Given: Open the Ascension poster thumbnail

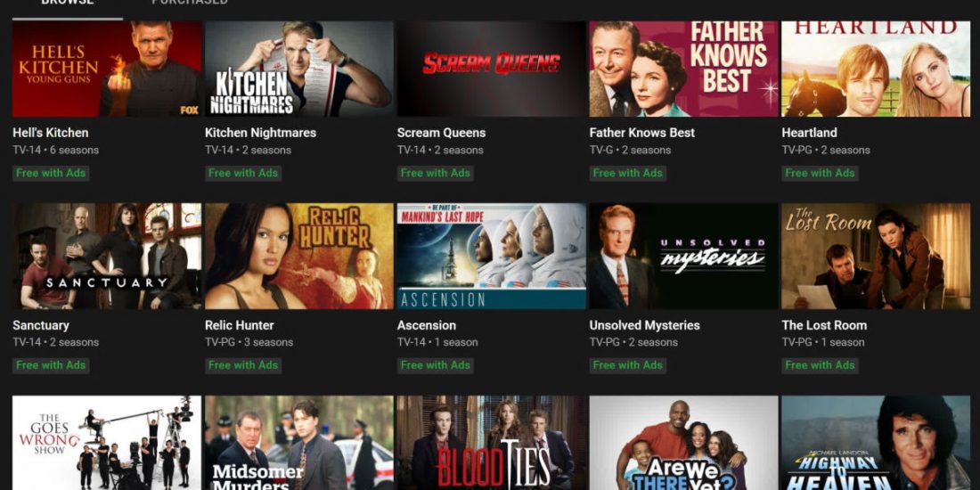Looking at the screenshot, I should click(491, 256).
